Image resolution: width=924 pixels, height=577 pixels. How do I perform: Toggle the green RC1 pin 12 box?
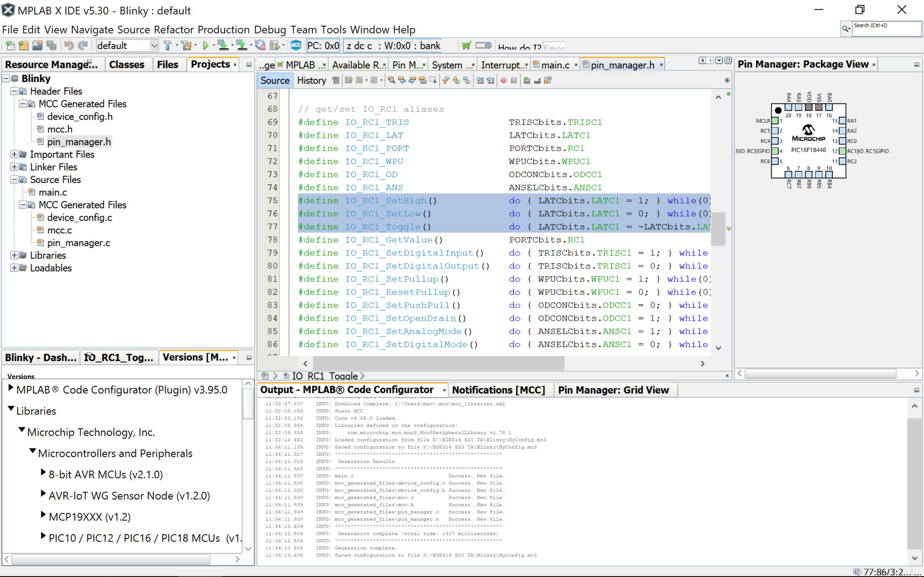(842, 151)
